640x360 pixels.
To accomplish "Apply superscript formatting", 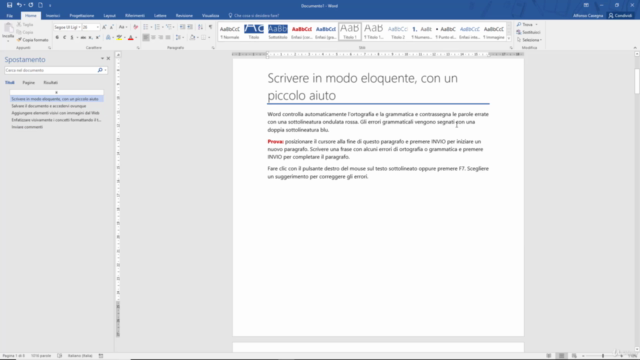I will (x=98, y=38).
